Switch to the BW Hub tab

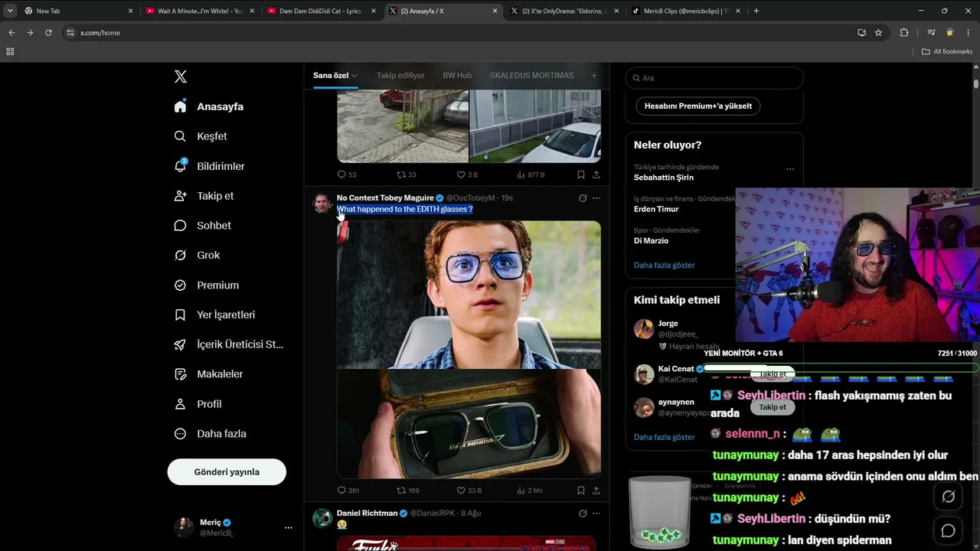pos(457,76)
